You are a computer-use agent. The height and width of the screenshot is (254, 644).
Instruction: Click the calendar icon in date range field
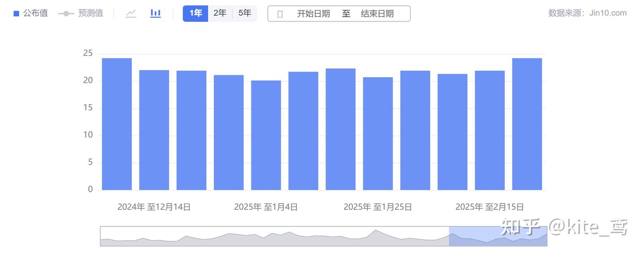click(280, 14)
